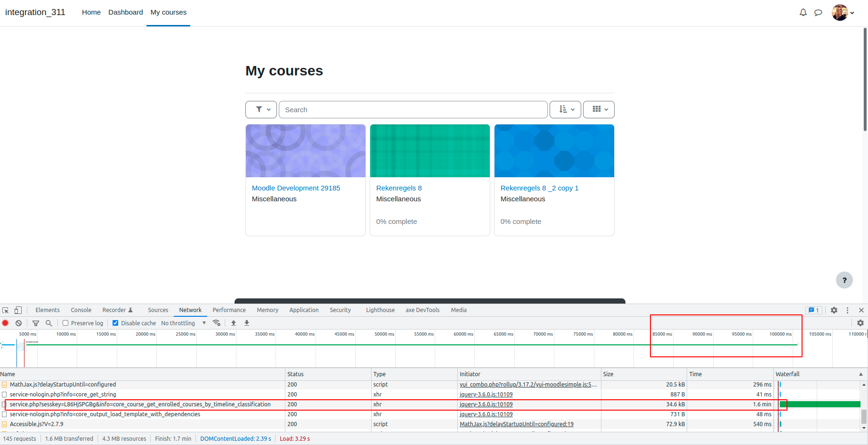Close the DevTools panel

coord(861,310)
